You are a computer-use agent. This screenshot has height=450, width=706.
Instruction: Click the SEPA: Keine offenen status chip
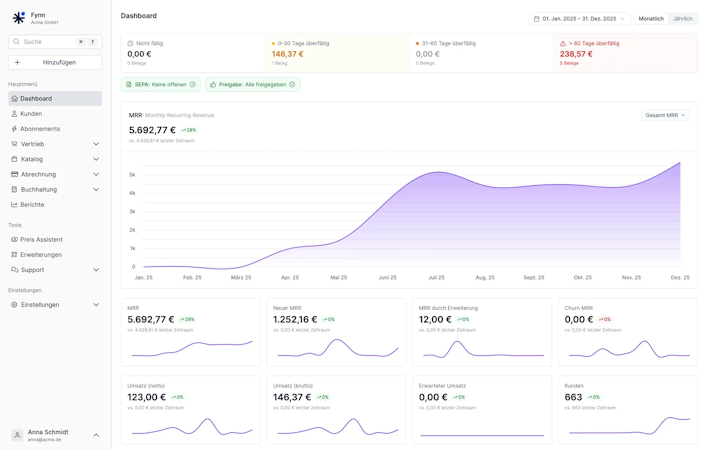(x=161, y=85)
